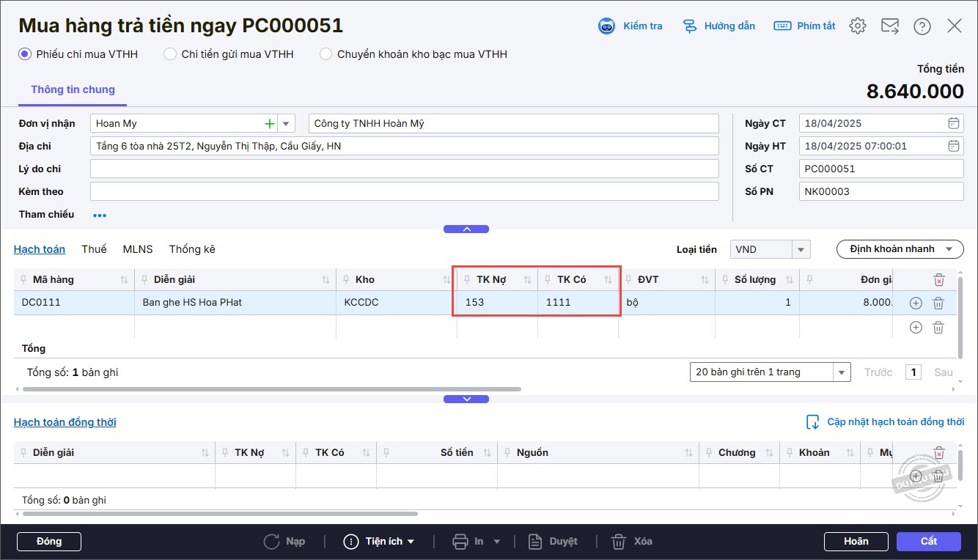Viewport: 978px width, 560px height.
Task: Click the mail feedback icon
Action: pos(889,26)
